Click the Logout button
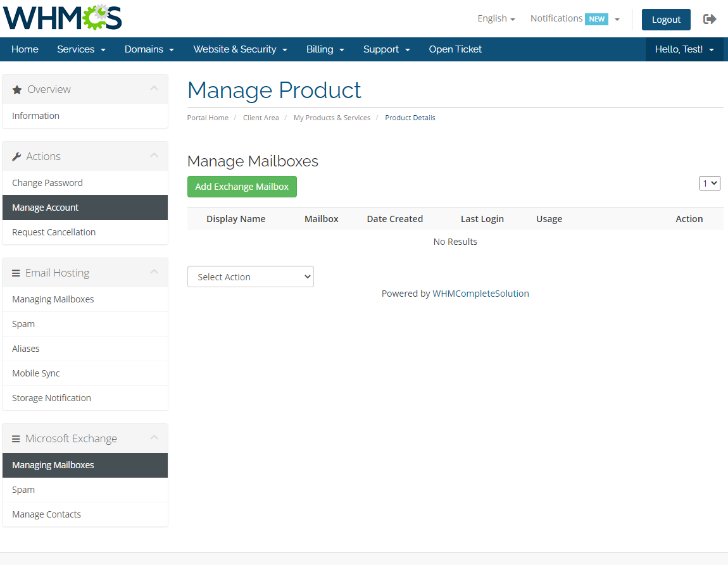Screen dimensions: 728x565 point(666,20)
